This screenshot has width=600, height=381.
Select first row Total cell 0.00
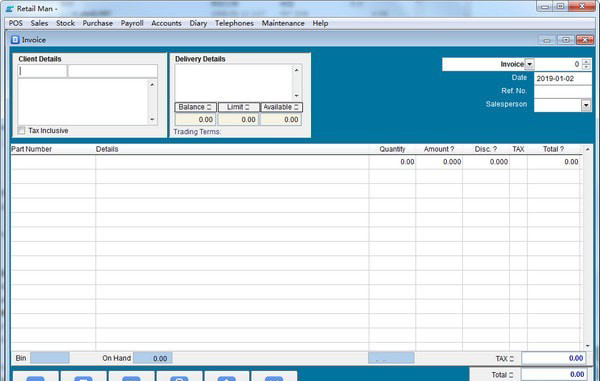click(x=554, y=162)
